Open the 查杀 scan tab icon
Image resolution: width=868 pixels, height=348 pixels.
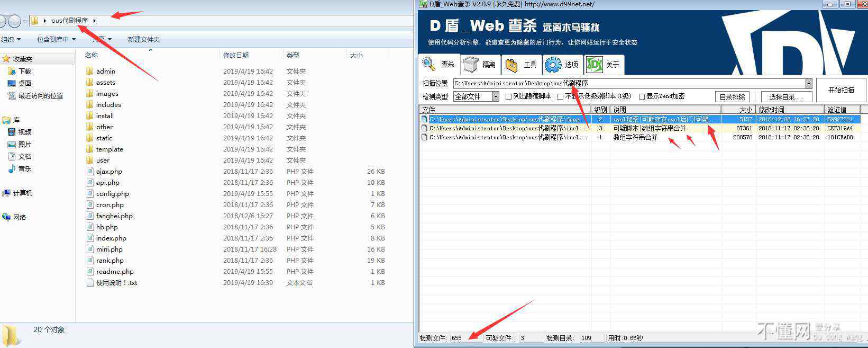coord(429,64)
